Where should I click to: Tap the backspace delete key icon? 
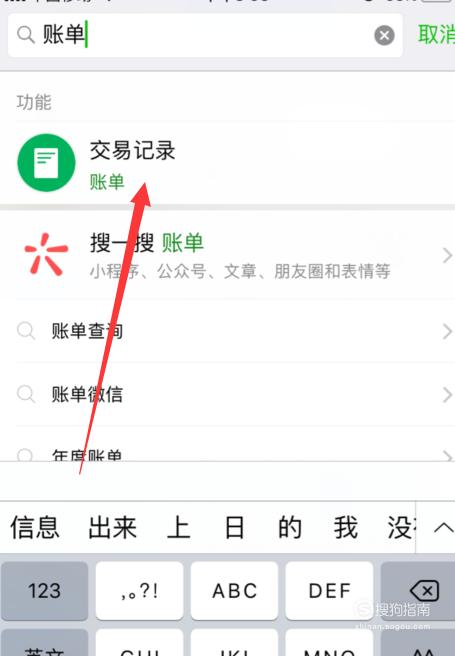[x=425, y=591]
